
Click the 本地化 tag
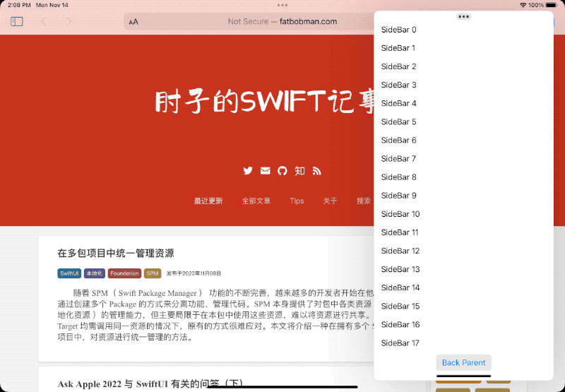pyautogui.click(x=95, y=273)
